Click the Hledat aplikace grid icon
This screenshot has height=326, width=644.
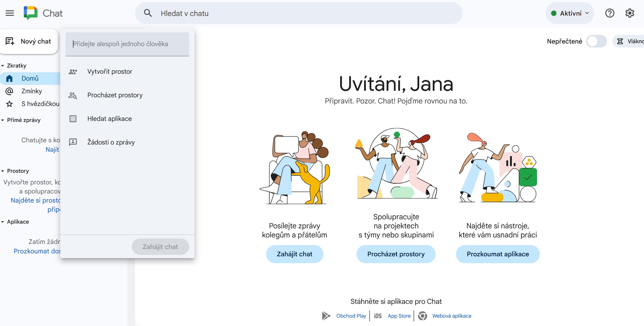point(73,119)
